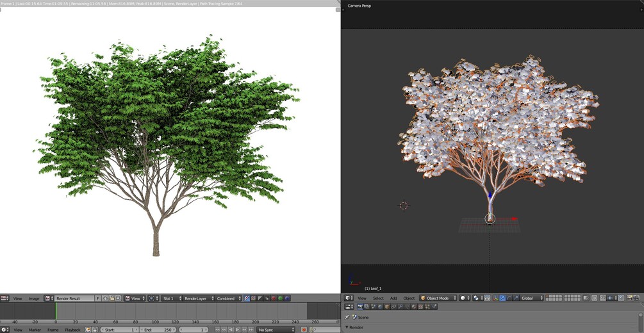The height and width of the screenshot is (333, 644).
Task: Open the Physics properties tab
Action: (434, 307)
